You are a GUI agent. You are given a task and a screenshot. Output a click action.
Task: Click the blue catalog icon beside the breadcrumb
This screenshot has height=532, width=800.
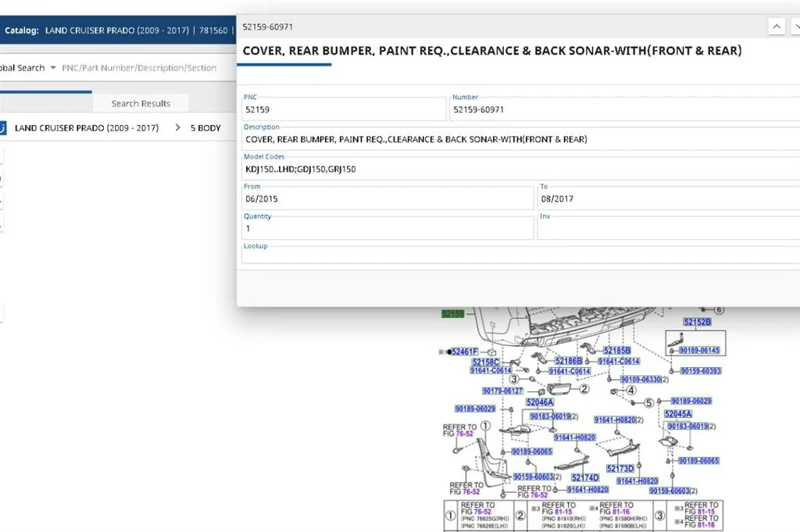[2, 127]
